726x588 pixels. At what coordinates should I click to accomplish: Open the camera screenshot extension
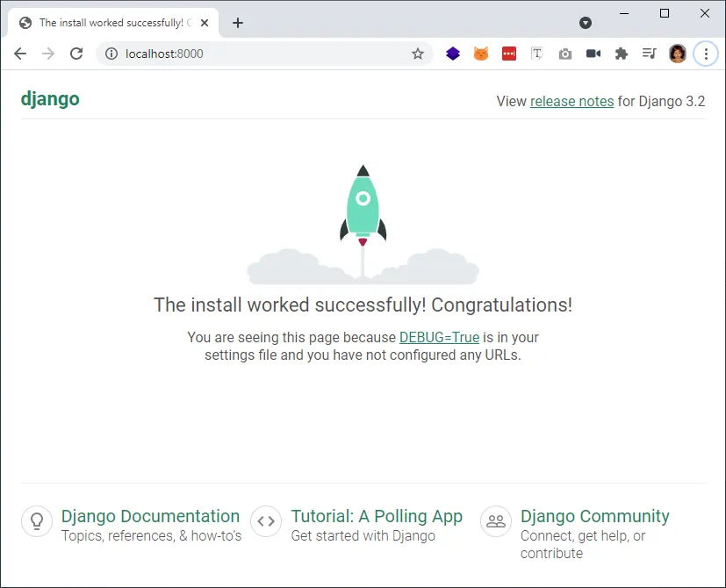pyautogui.click(x=564, y=54)
